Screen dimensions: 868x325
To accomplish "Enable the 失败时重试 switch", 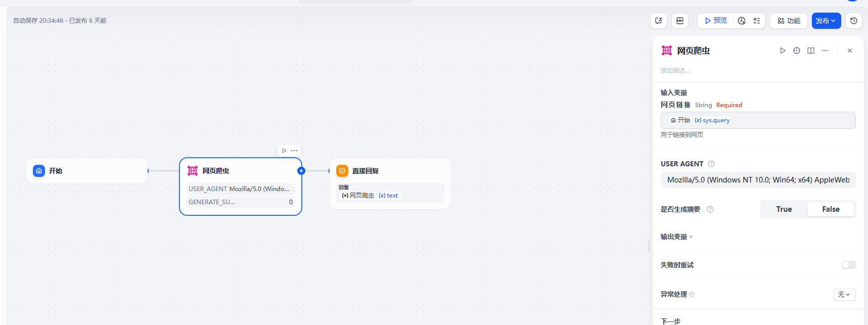I will tap(848, 265).
